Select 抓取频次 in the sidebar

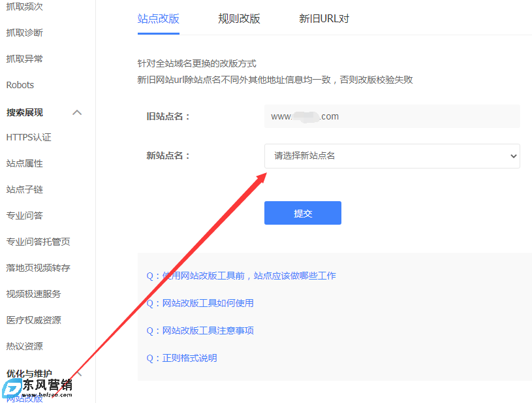click(23, 6)
